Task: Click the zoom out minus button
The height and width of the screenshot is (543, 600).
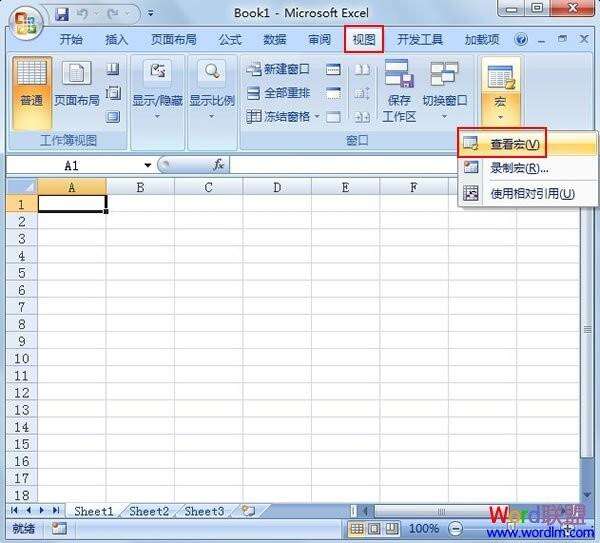Action: 455,528
